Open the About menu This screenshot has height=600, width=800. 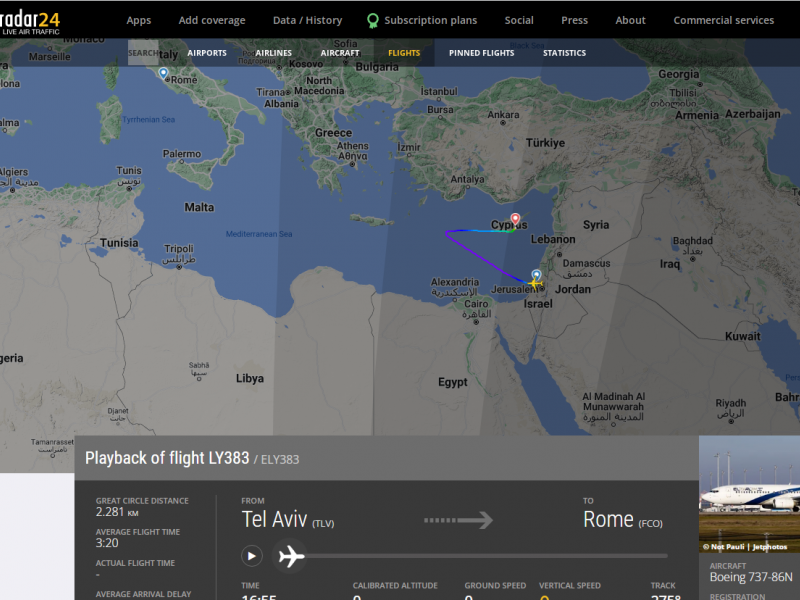click(630, 20)
